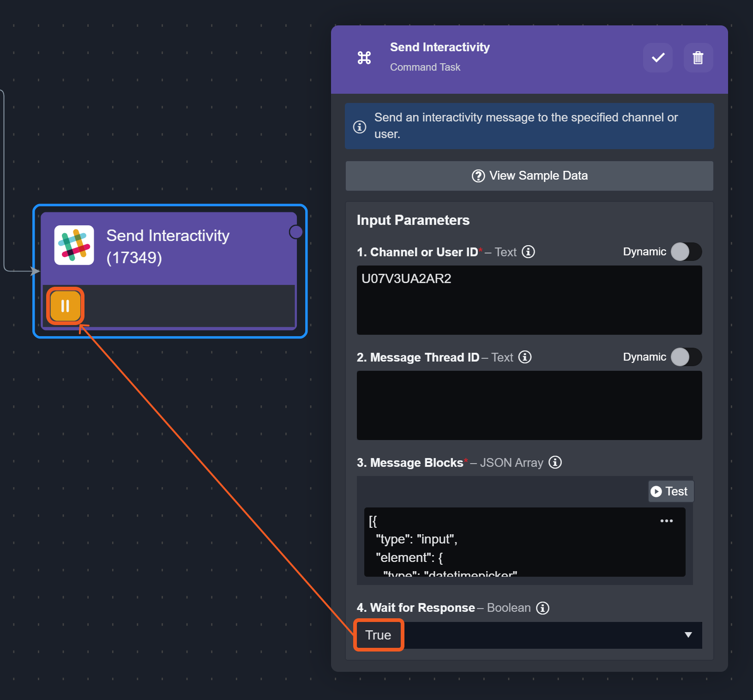The width and height of the screenshot is (753, 700).
Task: Click the Send Interactivity panel title
Action: pos(440,47)
